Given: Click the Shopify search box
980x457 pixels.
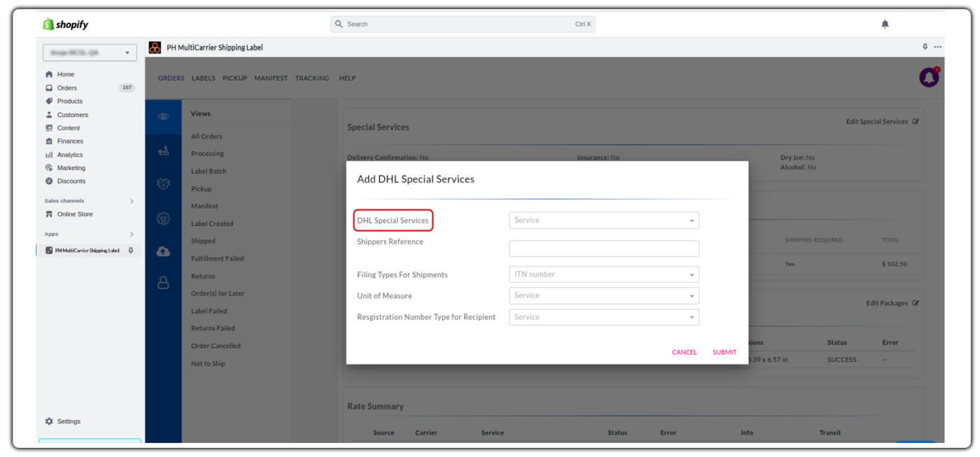Looking at the screenshot, I should pyautogui.click(x=463, y=24).
